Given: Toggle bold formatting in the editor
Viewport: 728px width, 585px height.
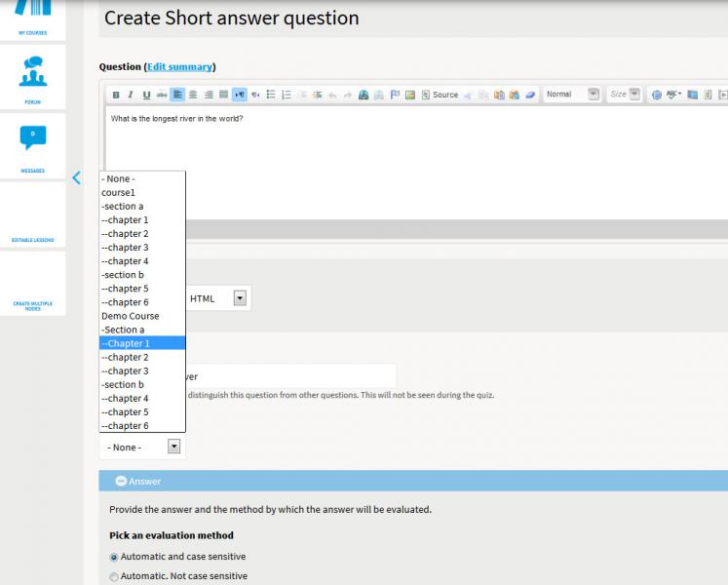Looking at the screenshot, I should 116,95.
